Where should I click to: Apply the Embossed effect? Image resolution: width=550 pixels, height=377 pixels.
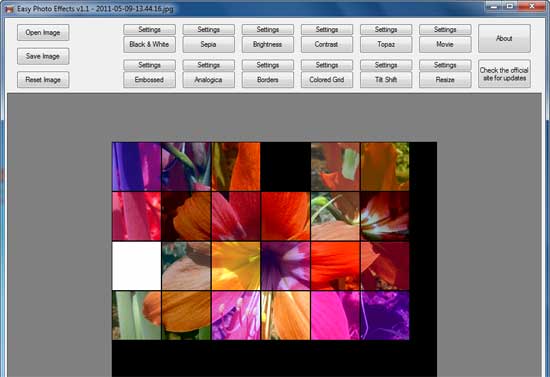(149, 80)
